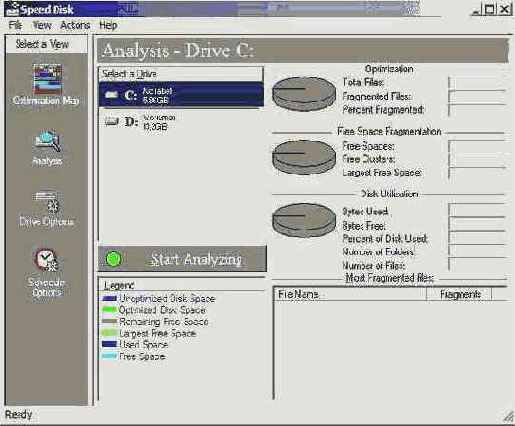Viewport: 515px width, 426px height.
Task: Click the Speed Disk title bar icon
Action: point(12,9)
